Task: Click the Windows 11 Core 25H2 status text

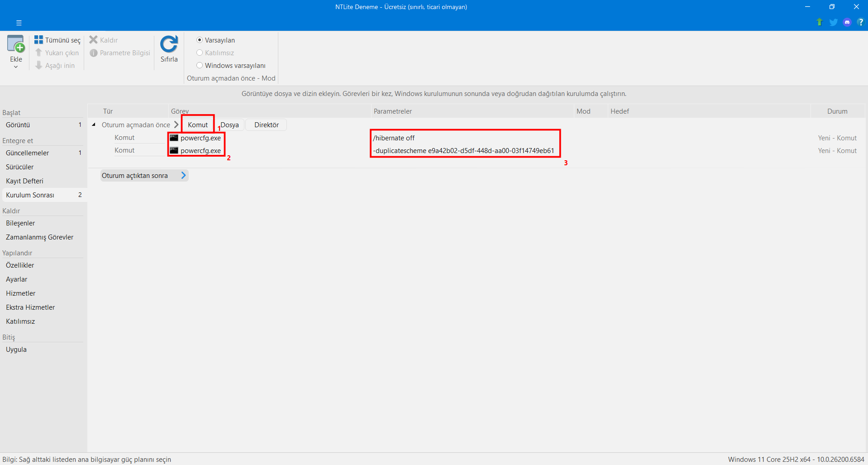Action: (x=796, y=459)
